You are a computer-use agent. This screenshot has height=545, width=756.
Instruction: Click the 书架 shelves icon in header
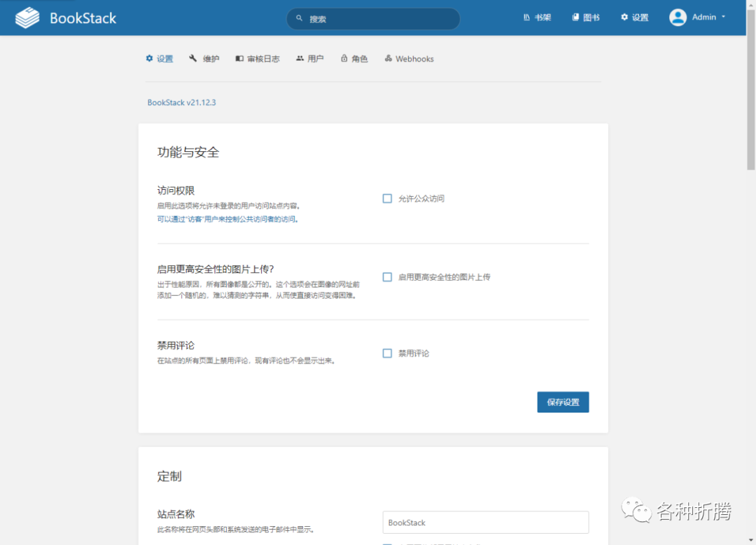(x=526, y=18)
